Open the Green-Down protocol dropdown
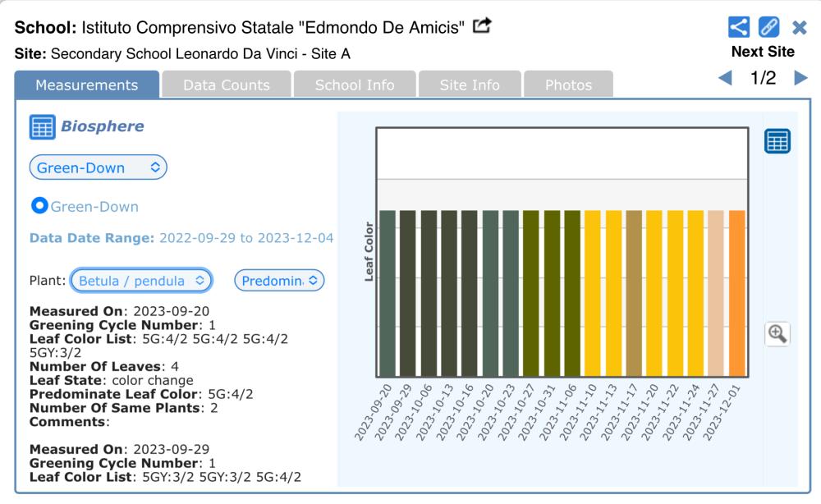Image resolution: width=821 pixels, height=504 pixels. [99, 167]
